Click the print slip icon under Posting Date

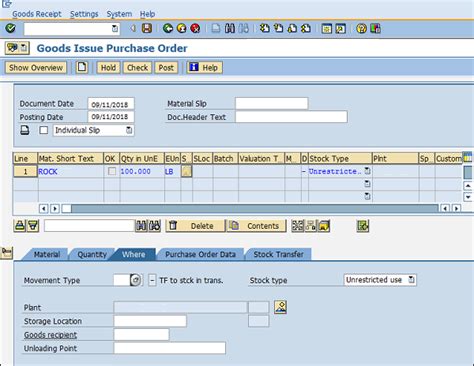25,130
